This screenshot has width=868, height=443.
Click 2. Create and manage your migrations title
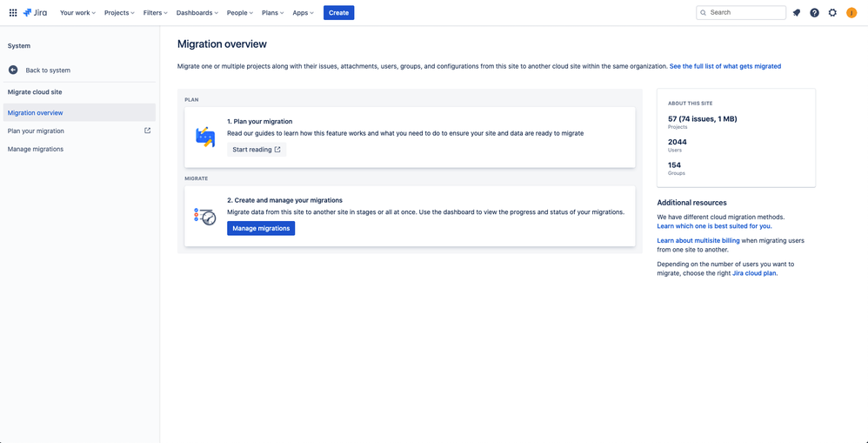click(285, 200)
